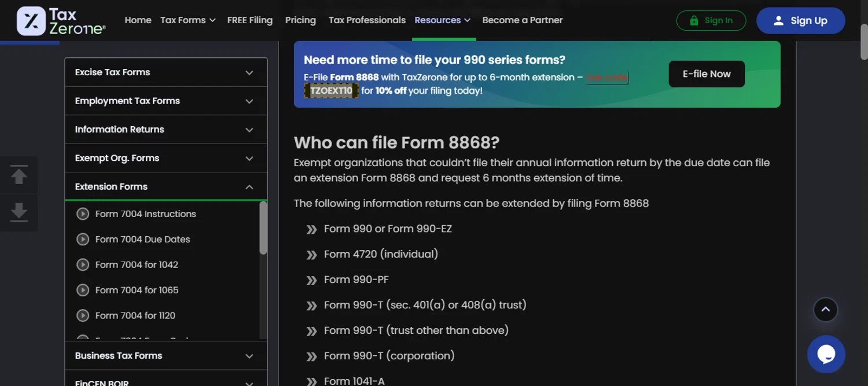Click 'Form 990-T (trust other than above)' text
Image resolution: width=868 pixels, height=386 pixels.
click(x=416, y=330)
